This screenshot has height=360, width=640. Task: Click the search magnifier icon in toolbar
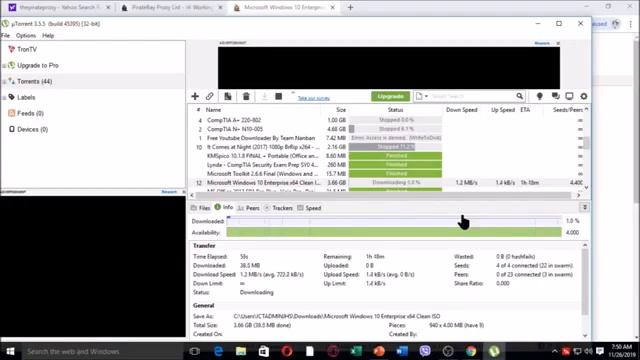(x=519, y=96)
